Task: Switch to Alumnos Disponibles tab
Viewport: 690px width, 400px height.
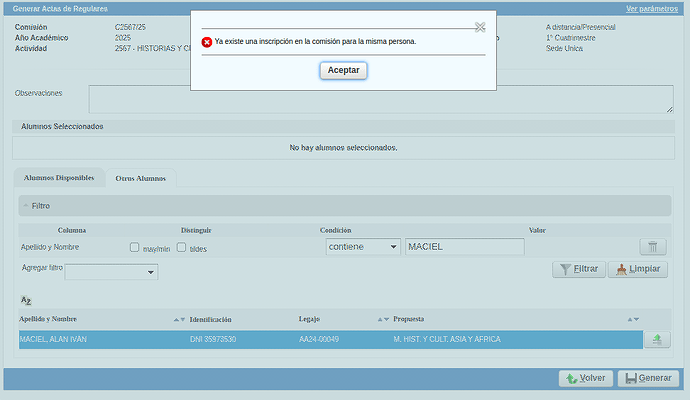Action: click(x=59, y=178)
